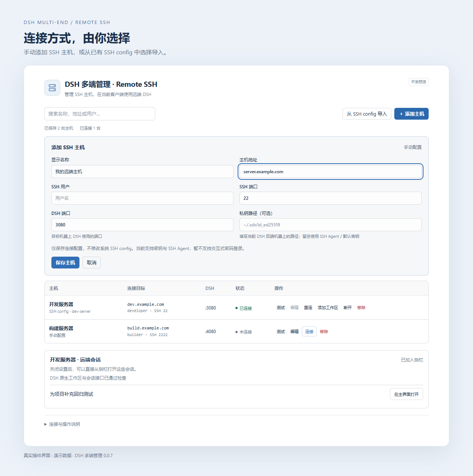Click the :3080 DSH port cell
473x476 pixels.
pyautogui.click(x=211, y=308)
